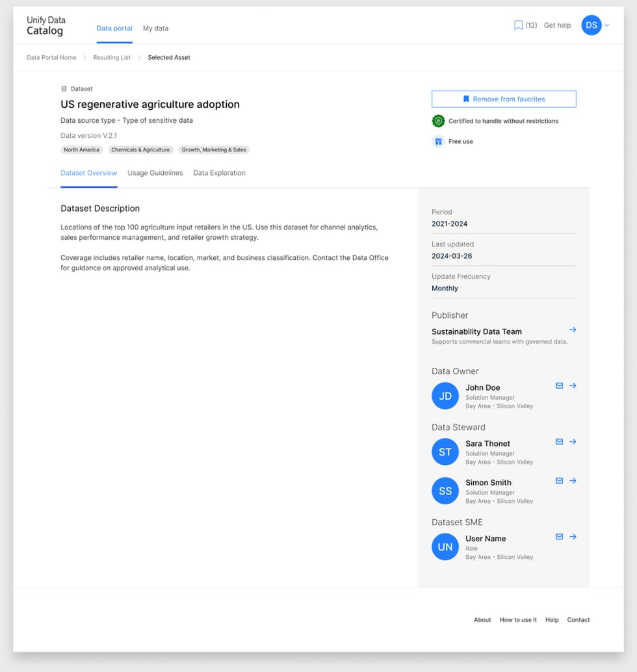Remove dataset from favorites

(504, 99)
